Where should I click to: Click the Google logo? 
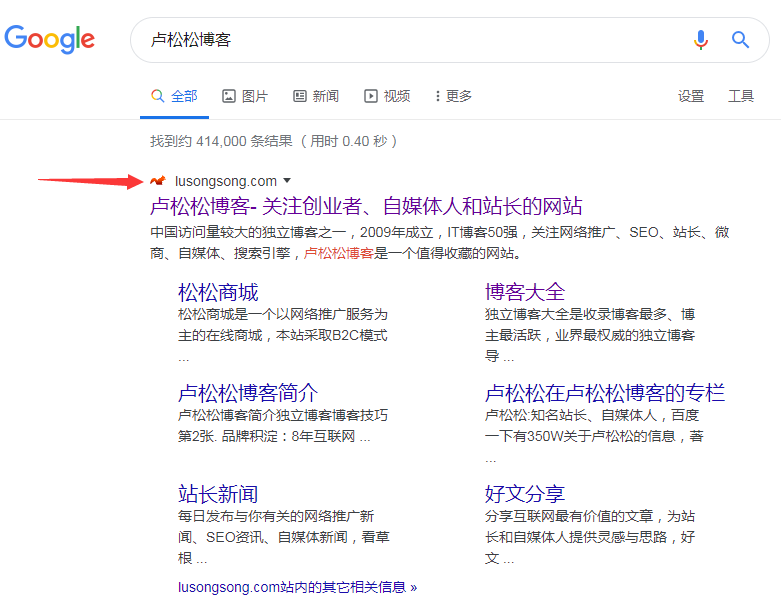click(x=50, y=39)
